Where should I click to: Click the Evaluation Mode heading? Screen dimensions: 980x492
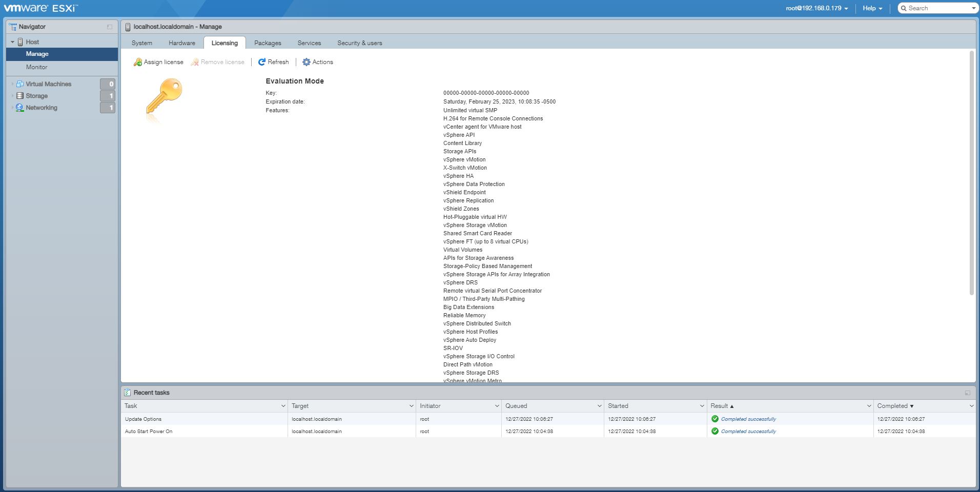coord(295,81)
